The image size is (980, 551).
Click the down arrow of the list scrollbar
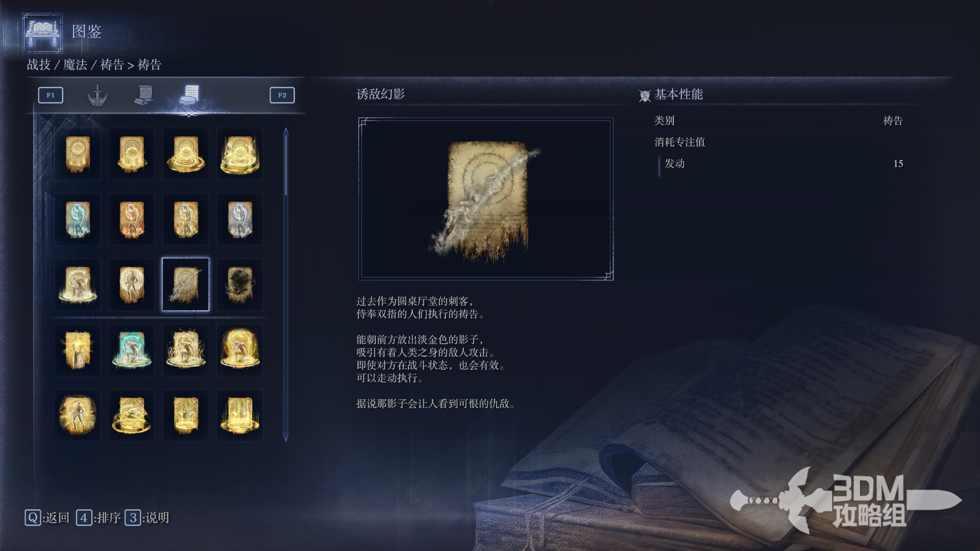coord(286,437)
